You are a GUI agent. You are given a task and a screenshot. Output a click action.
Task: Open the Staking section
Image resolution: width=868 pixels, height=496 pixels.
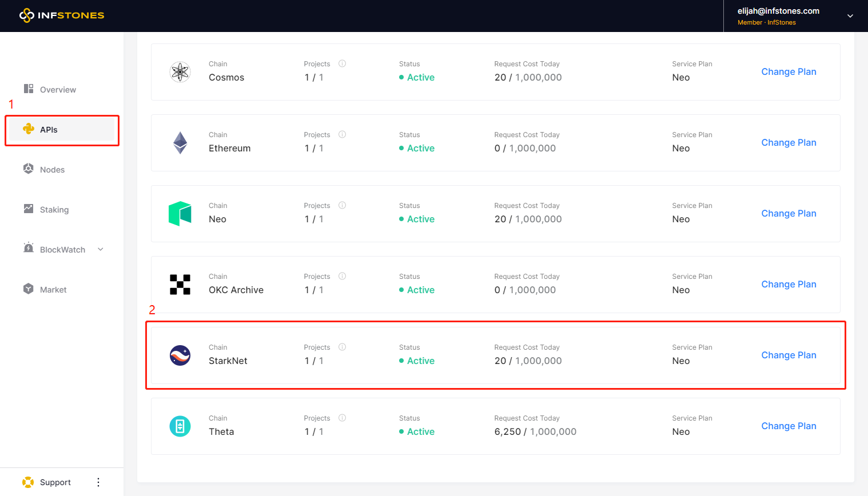click(54, 210)
